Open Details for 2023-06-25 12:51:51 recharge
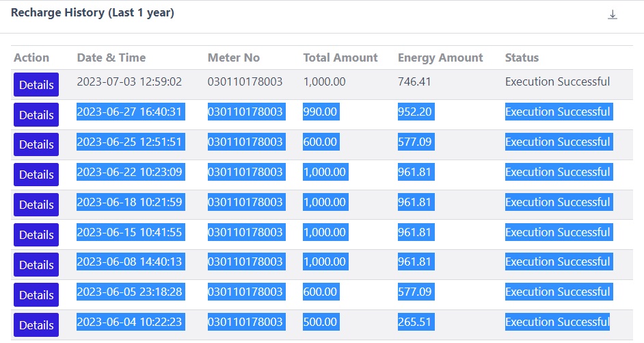The image size is (644, 343). coord(36,144)
